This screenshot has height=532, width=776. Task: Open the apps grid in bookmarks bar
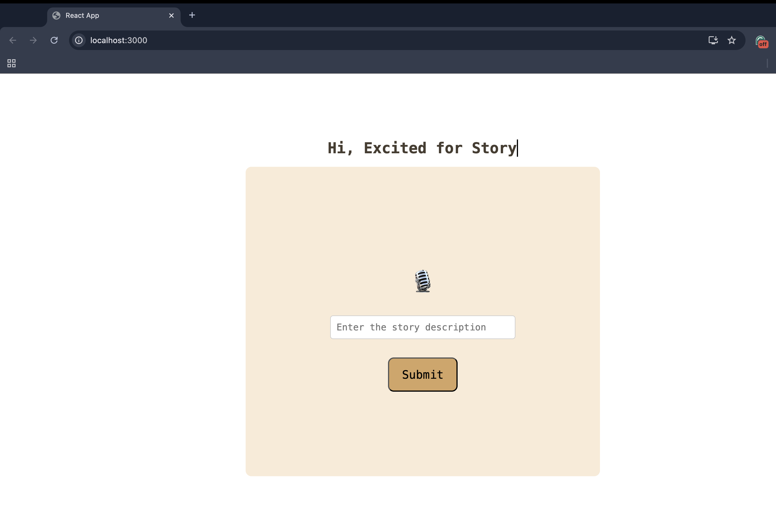[x=12, y=63]
